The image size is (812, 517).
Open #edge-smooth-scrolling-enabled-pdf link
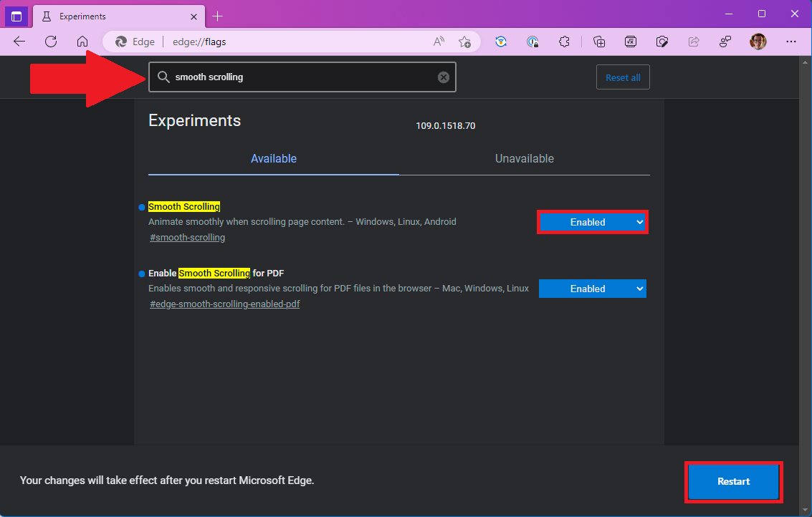225,304
